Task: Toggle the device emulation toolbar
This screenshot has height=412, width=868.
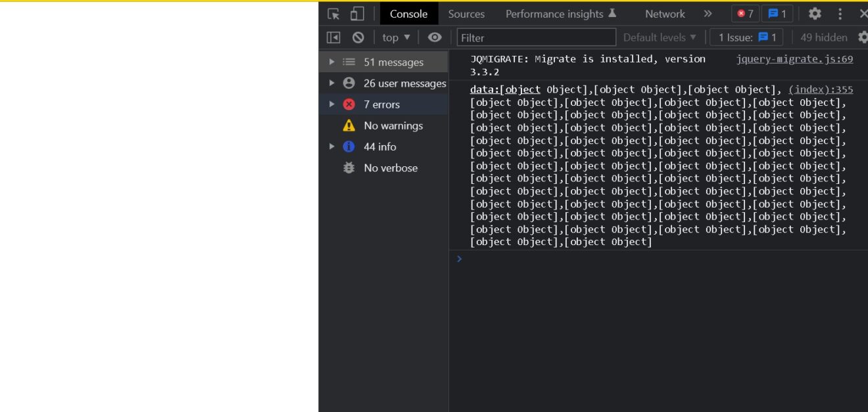Action: [x=356, y=13]
